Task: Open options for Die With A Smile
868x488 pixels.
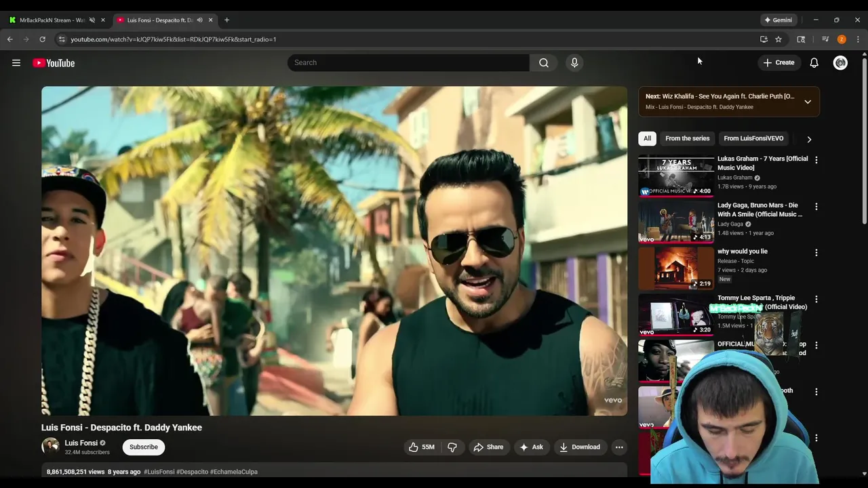Action: [x=816, y=206]
